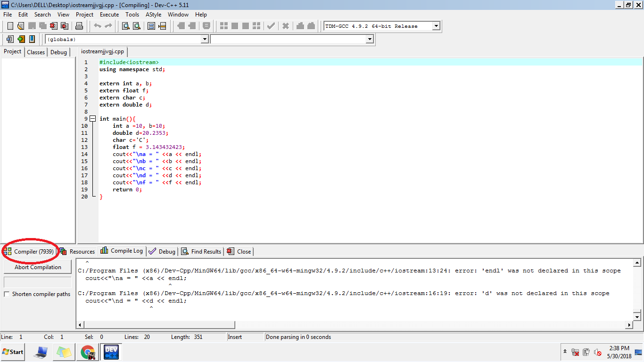The width and height of the screenshot is (644, 362).
Task: Open an existing file via toolbar
Action: coord(20,26)
